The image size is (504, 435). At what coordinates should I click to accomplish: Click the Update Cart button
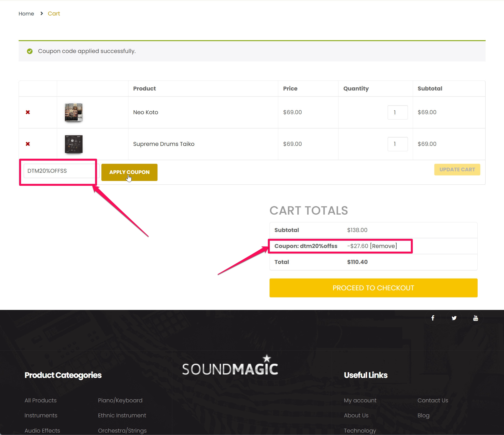(457, 170)
